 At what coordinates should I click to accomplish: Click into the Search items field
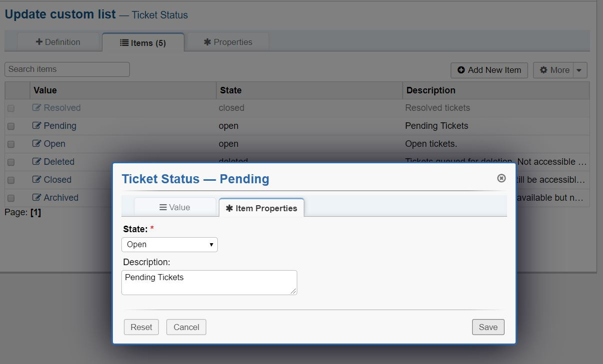[x=67, y=69]
